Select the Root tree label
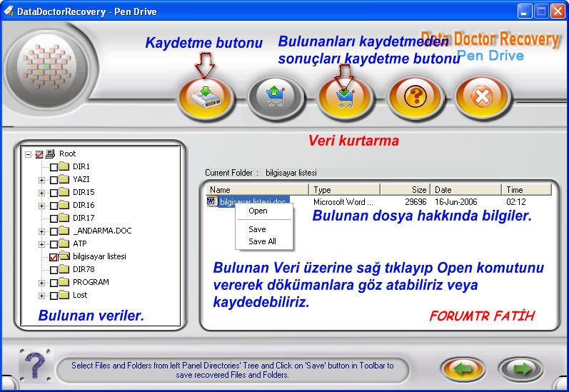This screenshot has height=392, width=569. pos(68,154)
